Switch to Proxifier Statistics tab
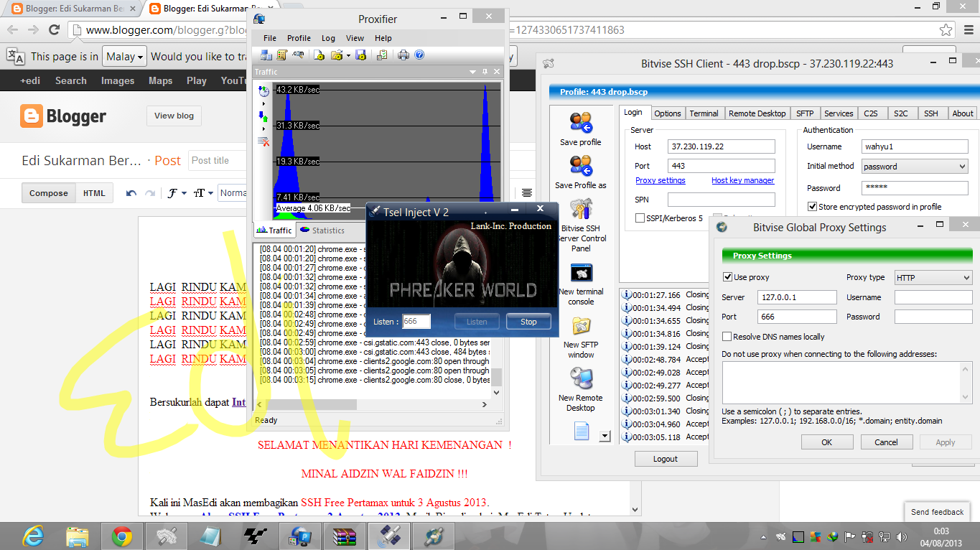The image size is (980, 550). point(322,230)
